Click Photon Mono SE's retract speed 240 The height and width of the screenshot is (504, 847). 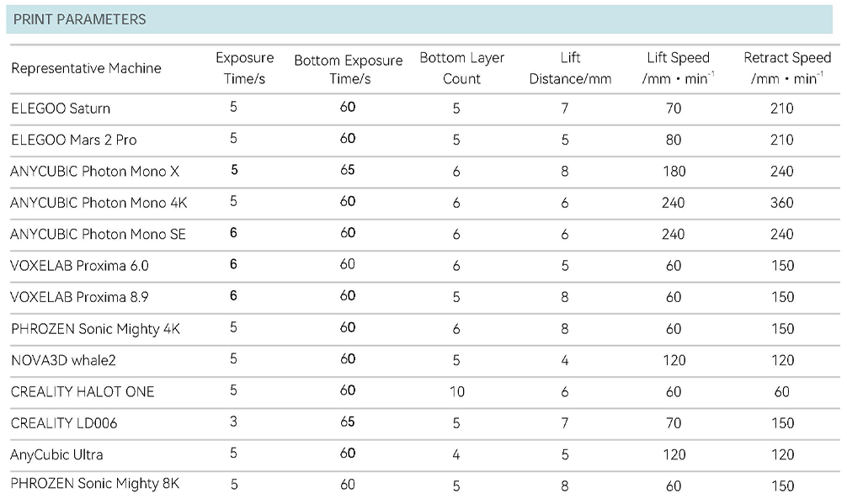point(781,234)
